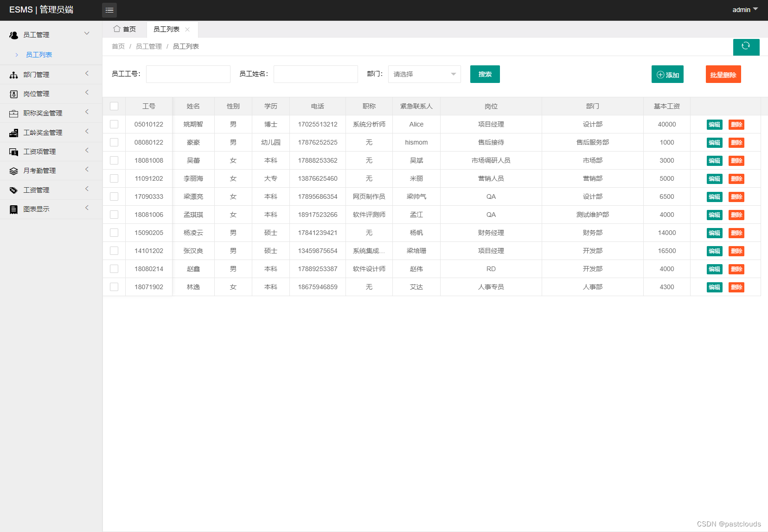Check the row for employee 姚期智
The width and height of the screenshot is (768, 532).
114,124
